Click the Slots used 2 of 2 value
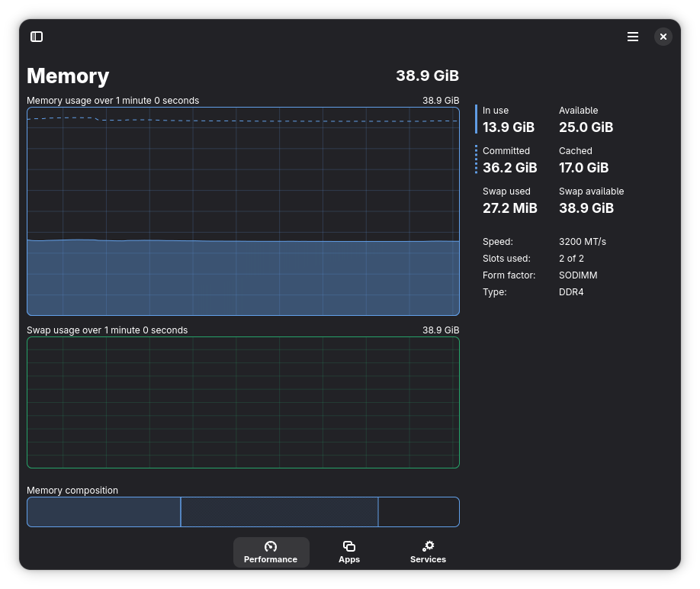Image resolution: width=700 pixels, height=589 pixels. pos(571,259)
